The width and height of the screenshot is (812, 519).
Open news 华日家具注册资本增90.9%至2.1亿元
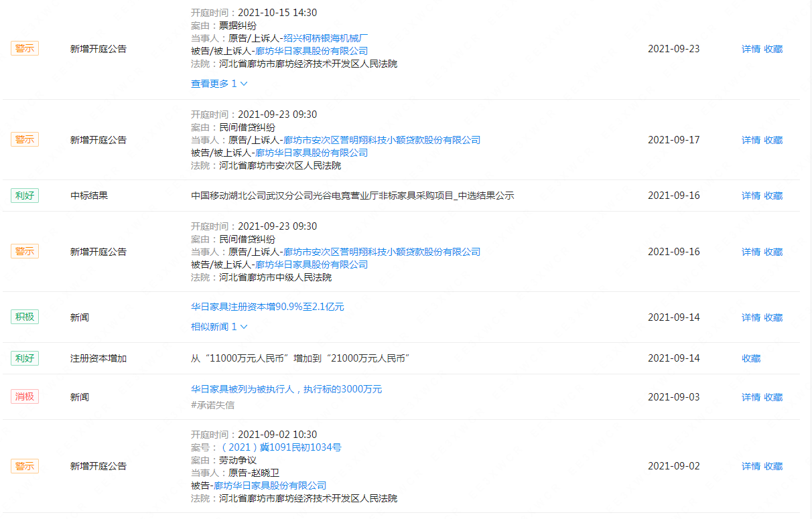(x=267, y=307)
